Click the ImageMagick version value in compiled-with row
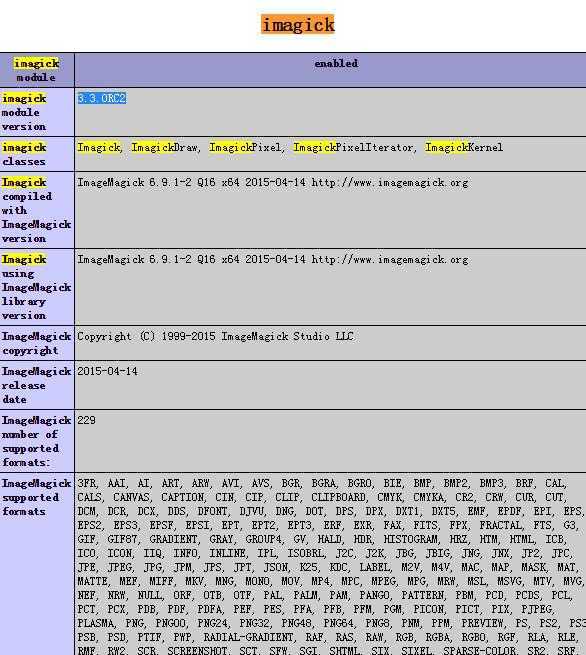The width and height of the screenshot is (586, 655). pyautogui.click(x=273, y=183)
